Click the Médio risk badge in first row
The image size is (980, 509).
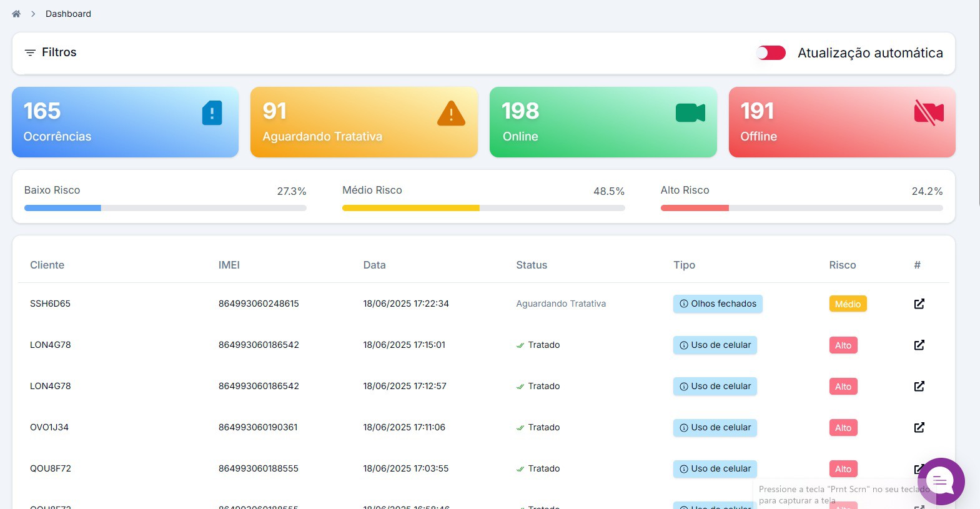click(848, 304)
